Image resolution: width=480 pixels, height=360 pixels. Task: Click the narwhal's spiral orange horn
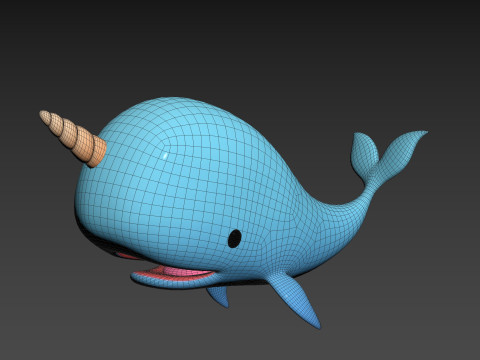click(74, 138)
